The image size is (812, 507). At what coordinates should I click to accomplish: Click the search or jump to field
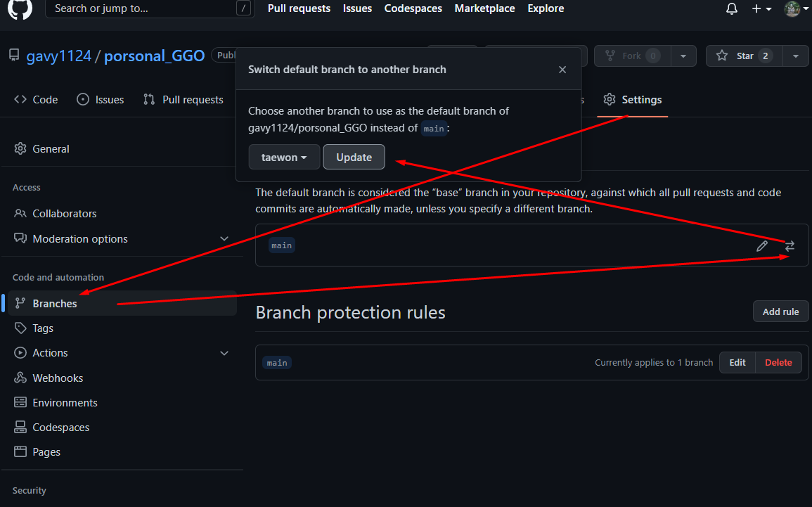coord(150,8)
